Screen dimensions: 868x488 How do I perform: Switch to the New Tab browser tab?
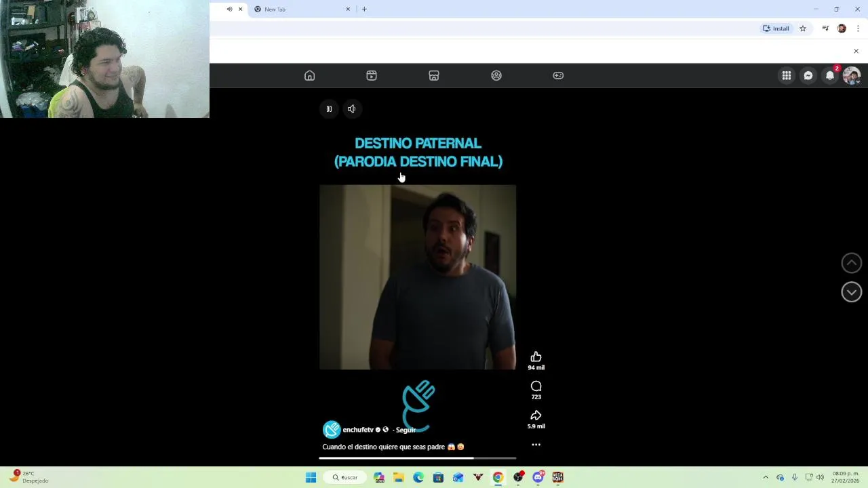[298, 9]
